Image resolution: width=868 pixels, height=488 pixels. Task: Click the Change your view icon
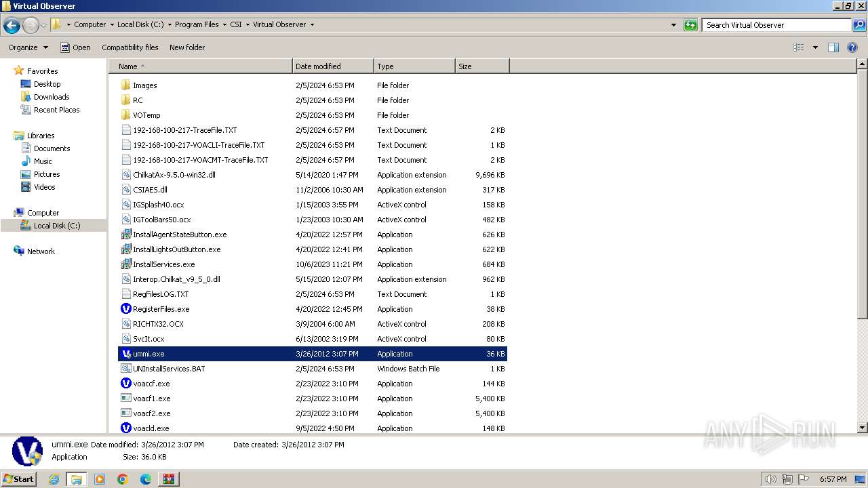799,47
